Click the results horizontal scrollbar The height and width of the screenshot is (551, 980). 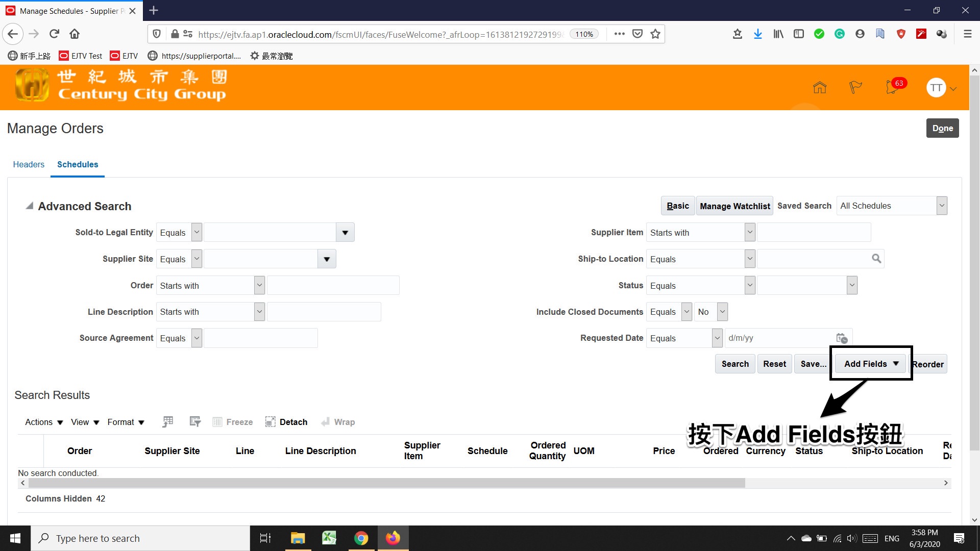pos(387,483)
